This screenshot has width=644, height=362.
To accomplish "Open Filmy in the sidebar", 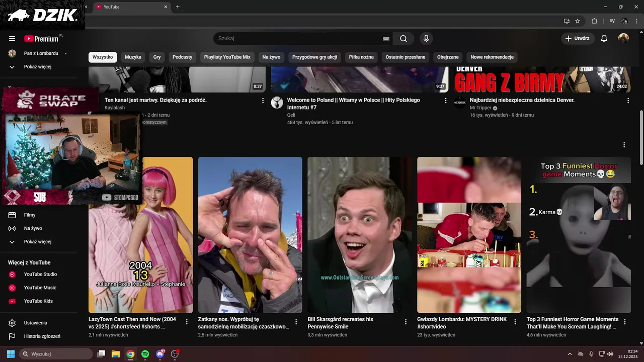I will pos(39,215).
